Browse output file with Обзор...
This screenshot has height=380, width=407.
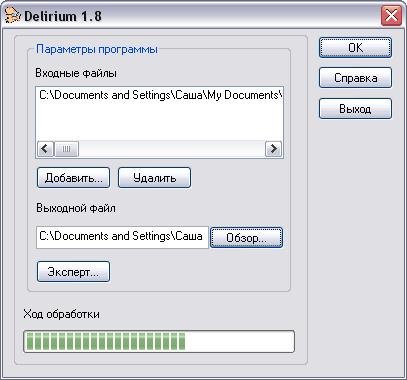[x=246, y=238]
